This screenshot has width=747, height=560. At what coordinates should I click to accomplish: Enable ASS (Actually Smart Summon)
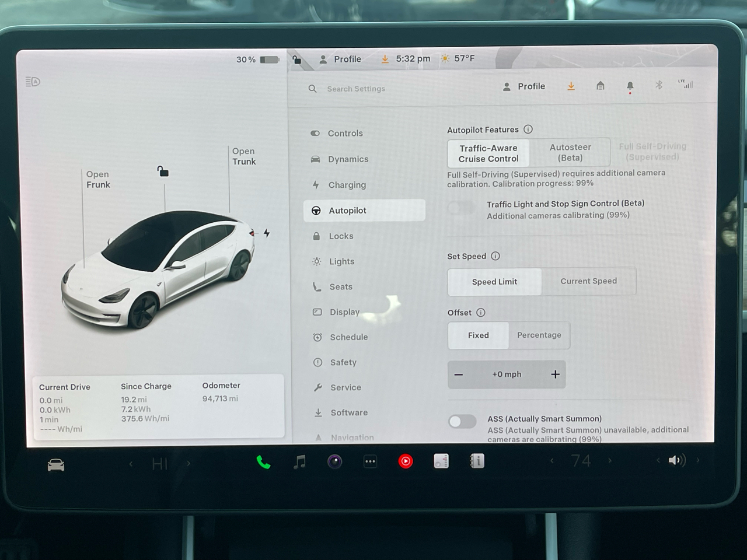tap(462, 421)
